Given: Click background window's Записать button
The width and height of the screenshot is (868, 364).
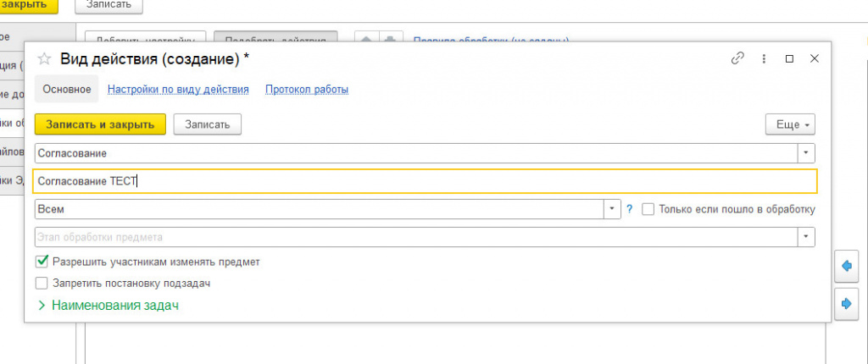Looking at the screenshot, I should (x=108, y=4).
